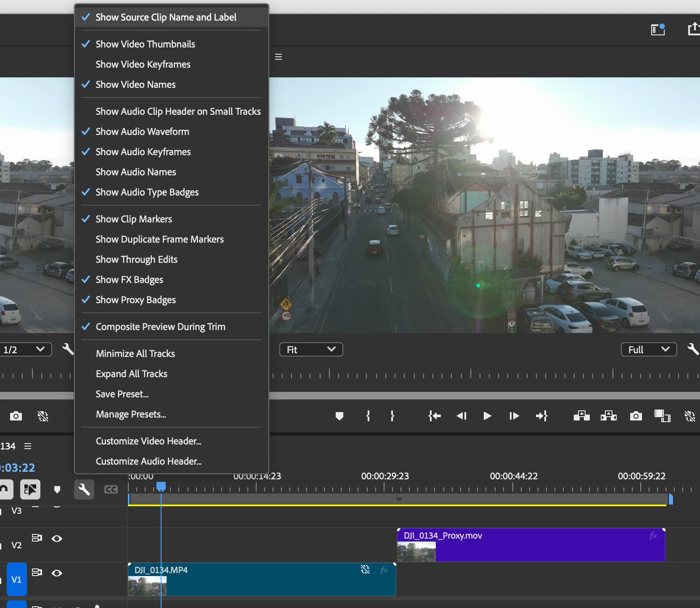Select Customize Video Header... menu entry
The height and width of the screenshot is (608, 700).
coord(148,441)
